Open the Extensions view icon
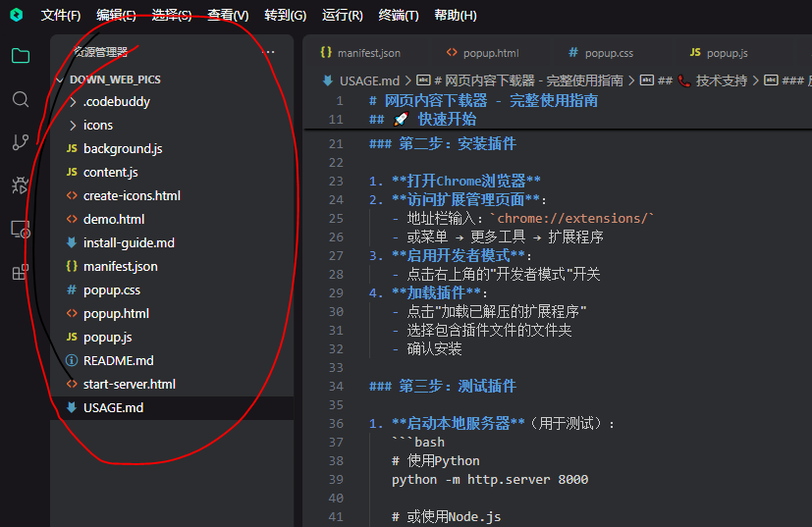This screenshot has width=812, height=527. (x=21, y=272)
